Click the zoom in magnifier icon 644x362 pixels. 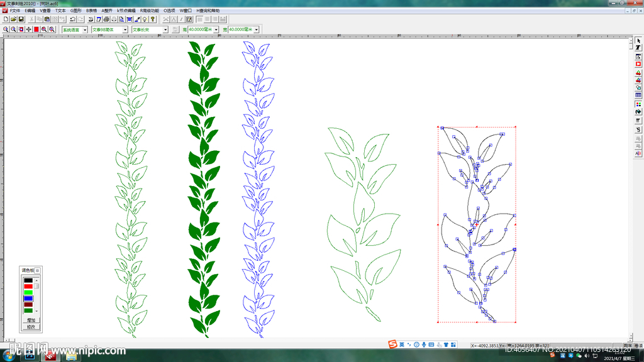click(6, 30)
